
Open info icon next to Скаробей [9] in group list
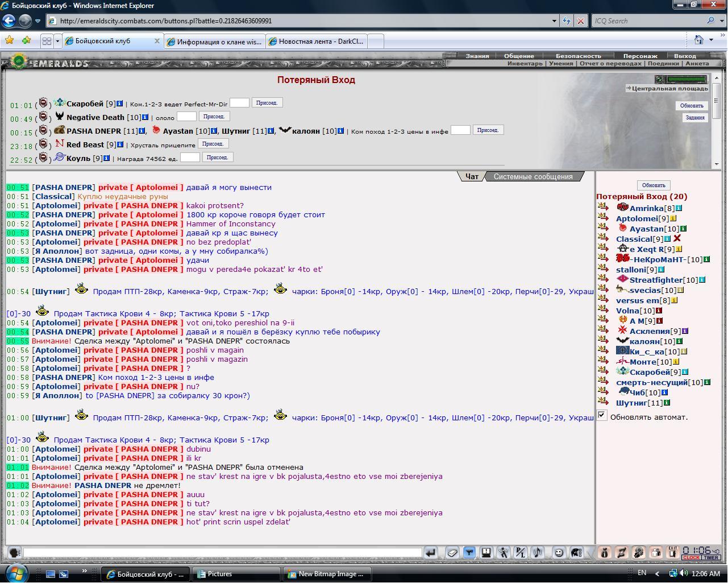tap(119, 104)
